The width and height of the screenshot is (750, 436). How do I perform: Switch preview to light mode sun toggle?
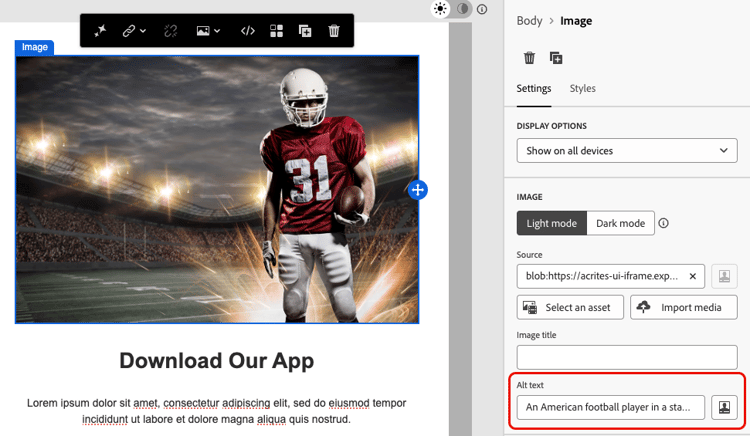pos(440,9)
